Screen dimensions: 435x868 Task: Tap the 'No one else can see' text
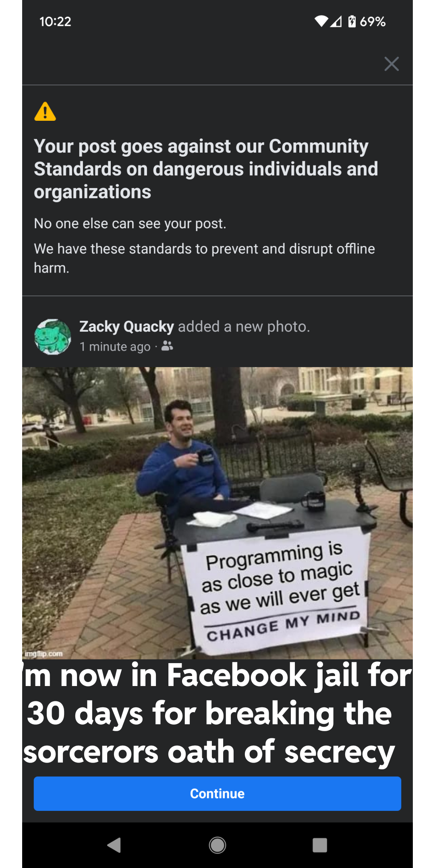pos(130,223)
